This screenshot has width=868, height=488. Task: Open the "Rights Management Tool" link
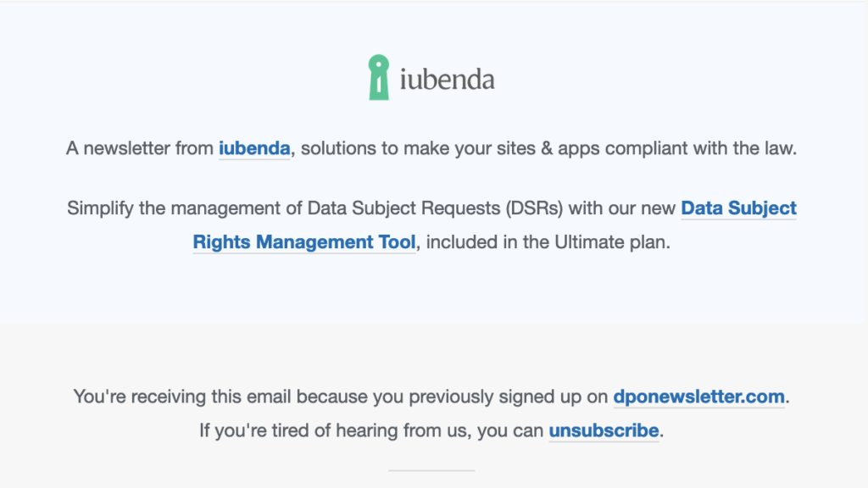[x=304, y=241]
